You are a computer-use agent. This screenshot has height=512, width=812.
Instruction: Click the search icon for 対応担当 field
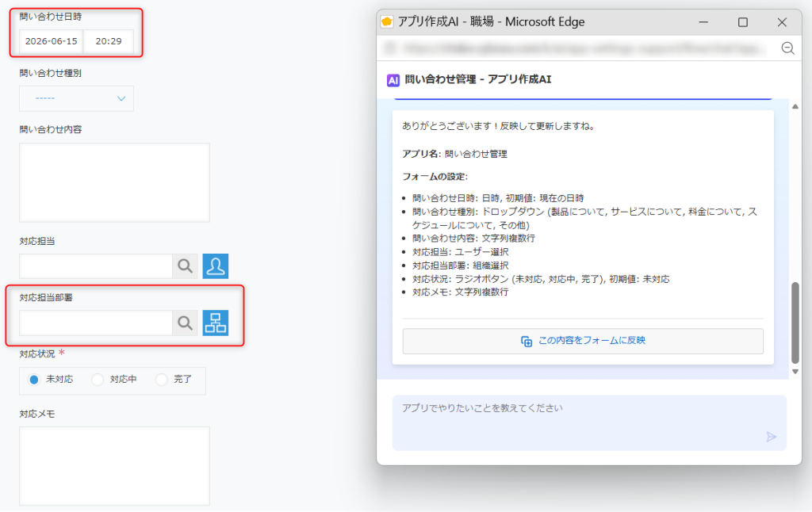185,266
